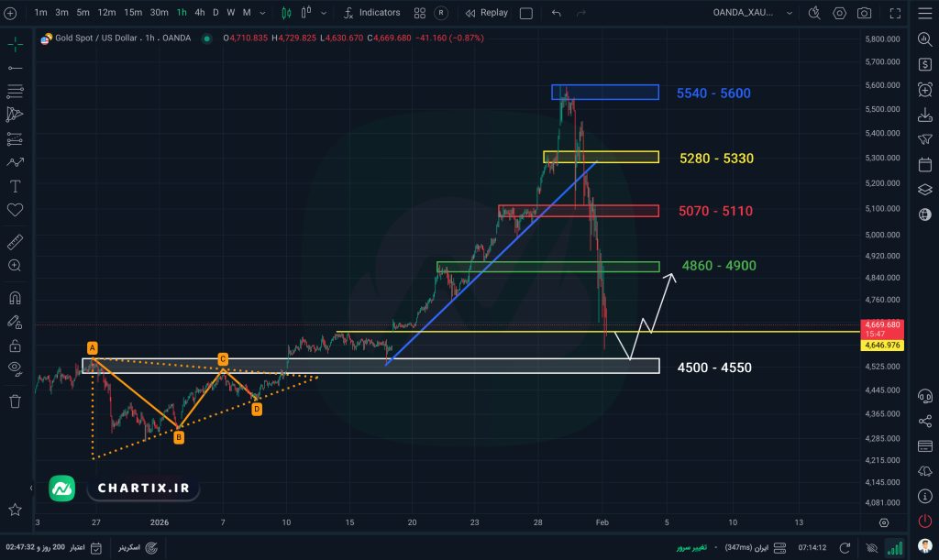
Task: Click the green 4860 - 4900 zone rectangle
Action: coord(547,267)
